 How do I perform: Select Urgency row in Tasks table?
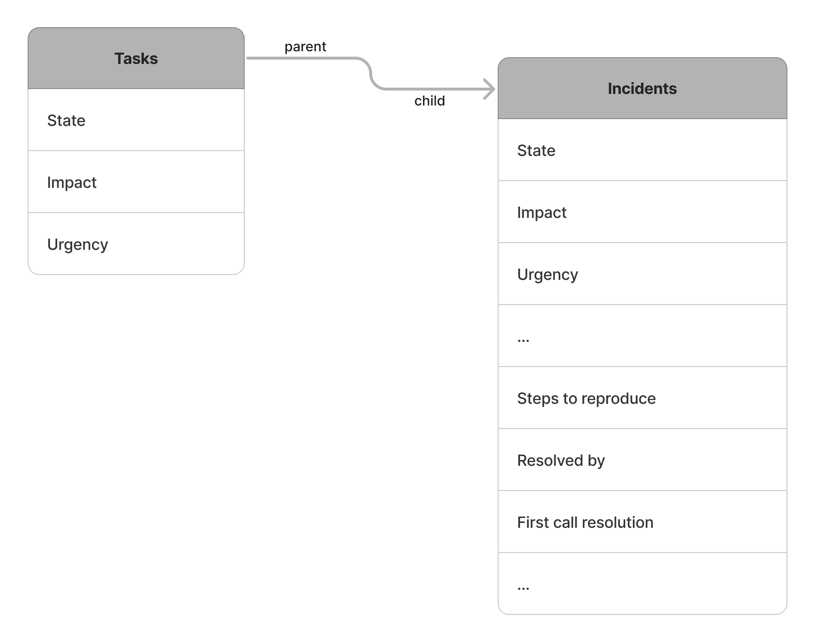136,244
